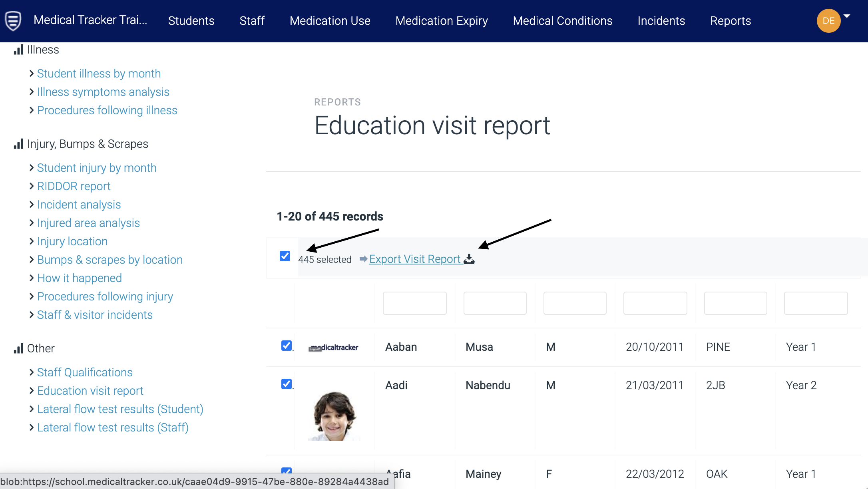Click the bar chart icon next to Illness
This screenshot has width=868, height=489.
coord(18,50)
